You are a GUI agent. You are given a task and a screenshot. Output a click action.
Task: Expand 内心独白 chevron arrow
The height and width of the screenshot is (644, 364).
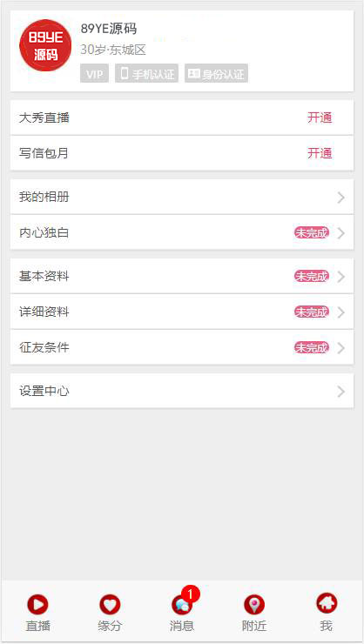(341, 233)
